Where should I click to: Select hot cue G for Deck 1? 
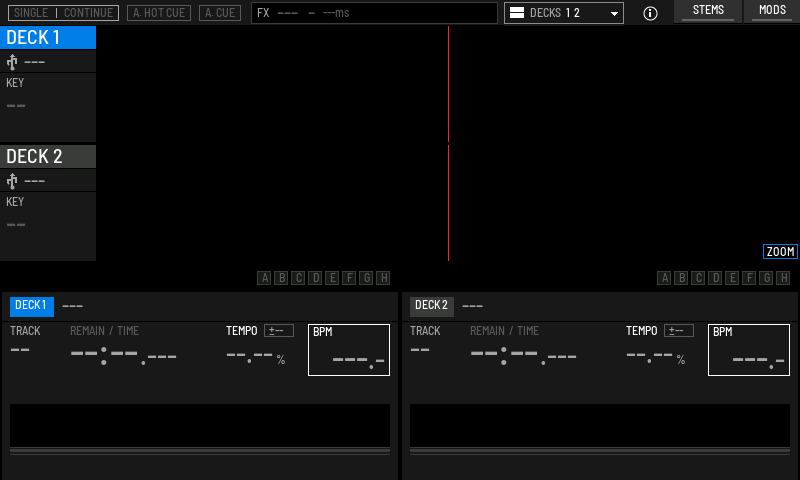366,278
